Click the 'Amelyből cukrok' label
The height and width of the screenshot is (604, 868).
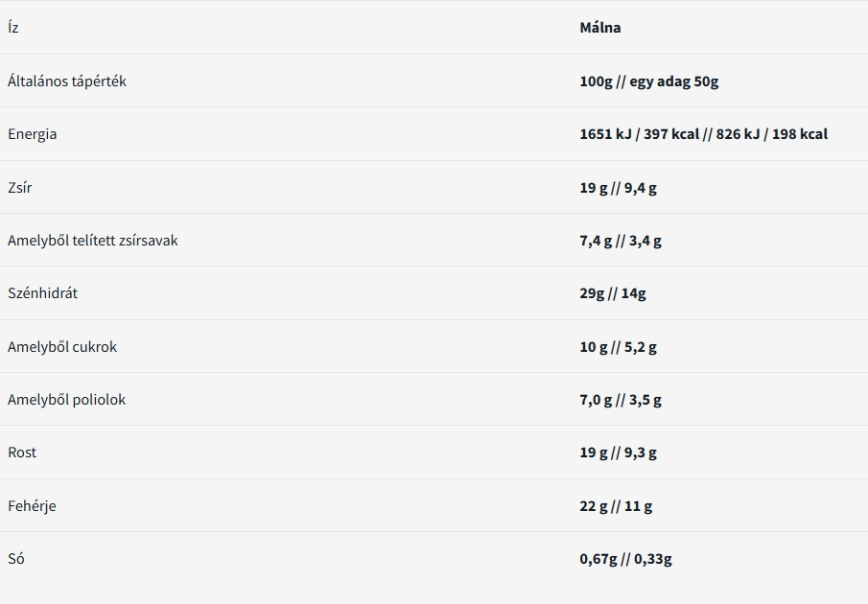point(62,347)
